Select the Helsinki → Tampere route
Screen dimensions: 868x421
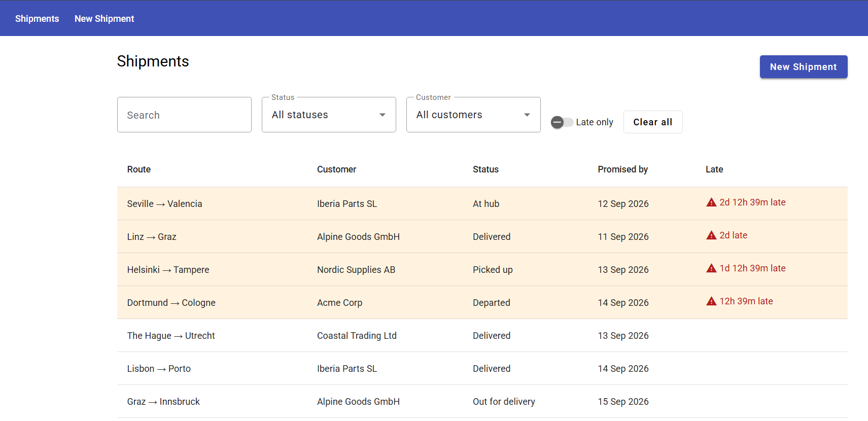point(168,270)
